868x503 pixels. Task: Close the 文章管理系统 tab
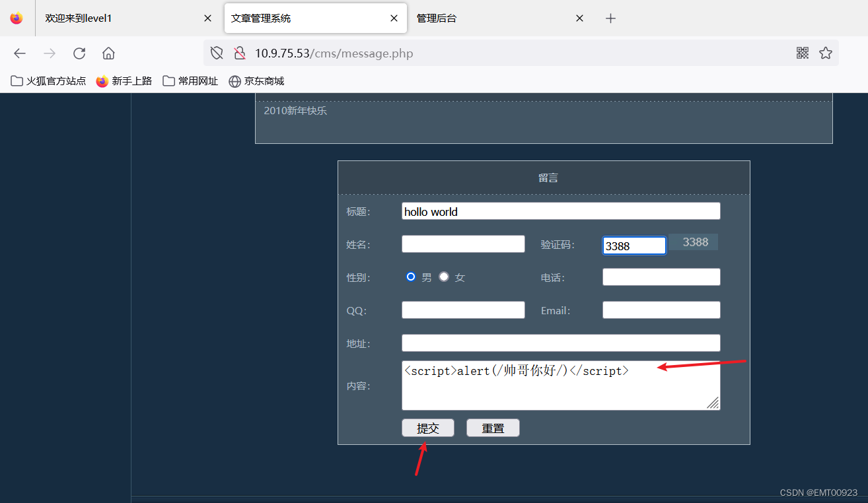(x=394, y=18)
